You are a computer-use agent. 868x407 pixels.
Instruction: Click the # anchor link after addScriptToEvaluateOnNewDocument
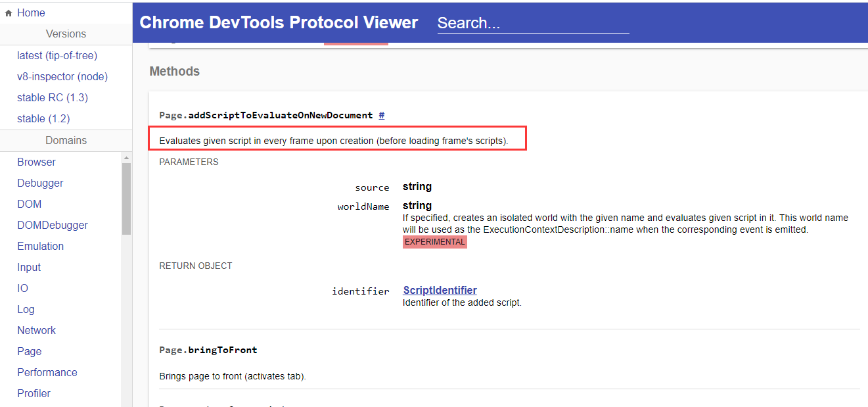(x=382, y=115)
